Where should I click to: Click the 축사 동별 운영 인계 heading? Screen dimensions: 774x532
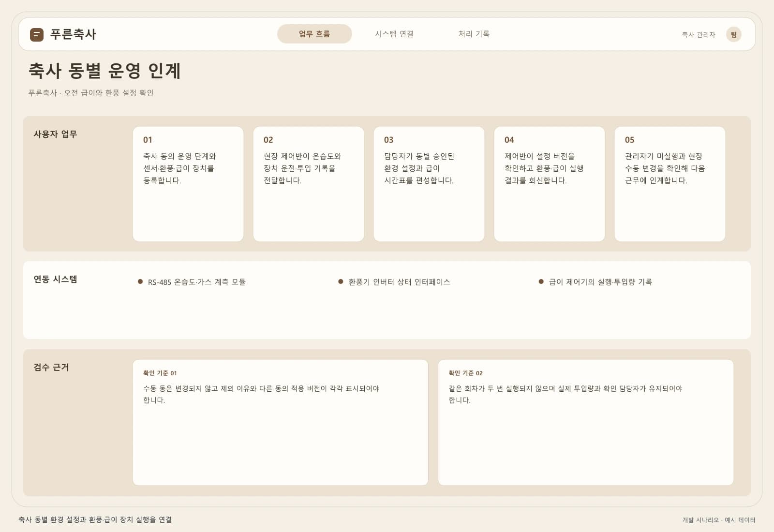point(104,71)
